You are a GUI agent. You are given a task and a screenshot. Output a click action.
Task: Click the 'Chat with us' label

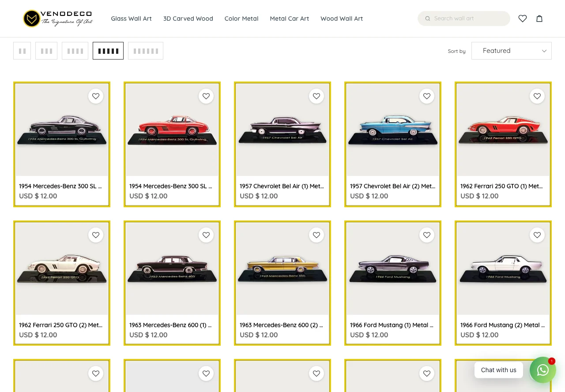click(499, 370)
